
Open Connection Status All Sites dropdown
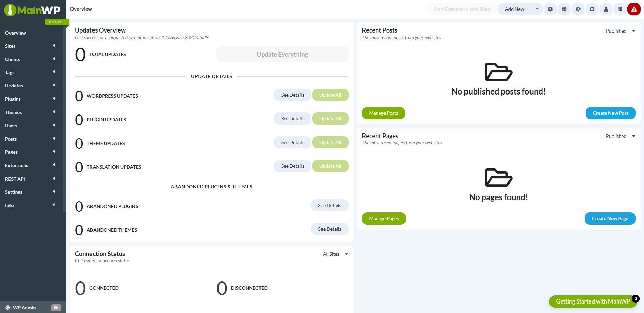tap(335, 254)
